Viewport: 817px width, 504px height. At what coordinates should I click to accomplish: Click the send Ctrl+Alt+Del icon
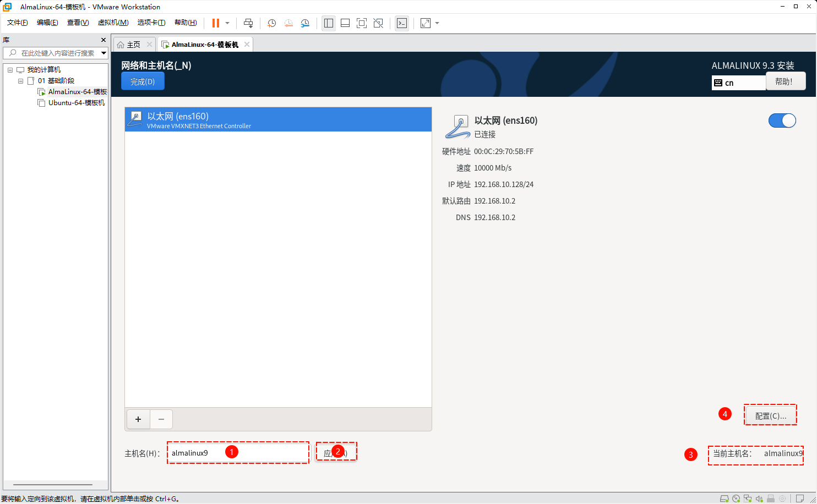[x=248, y=23]
